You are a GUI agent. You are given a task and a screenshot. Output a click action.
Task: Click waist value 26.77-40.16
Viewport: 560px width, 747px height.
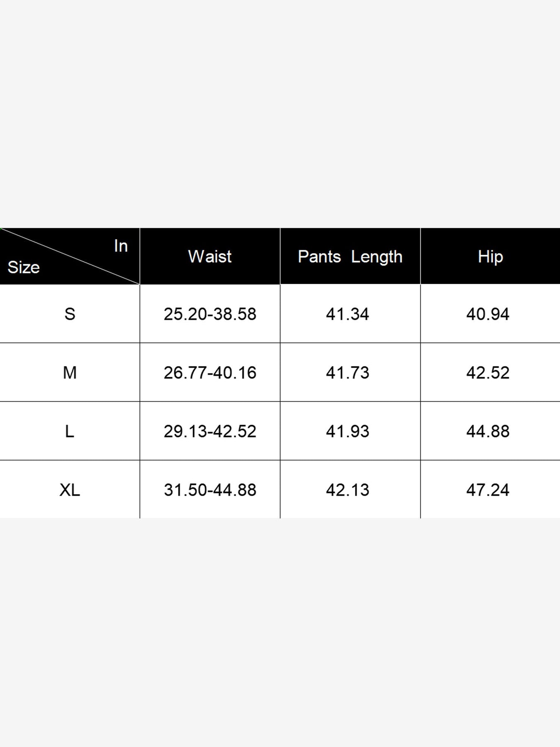[x=210, y=372]
